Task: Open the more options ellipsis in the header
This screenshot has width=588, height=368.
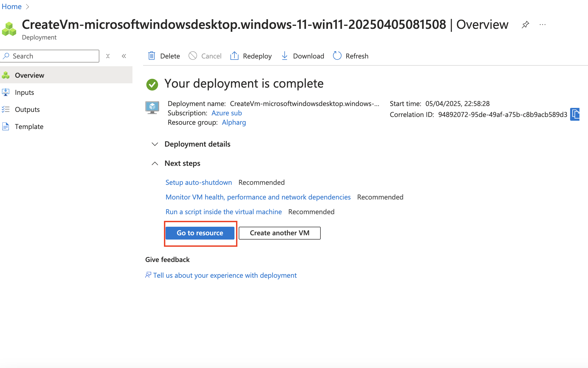Action: point(542,25)
